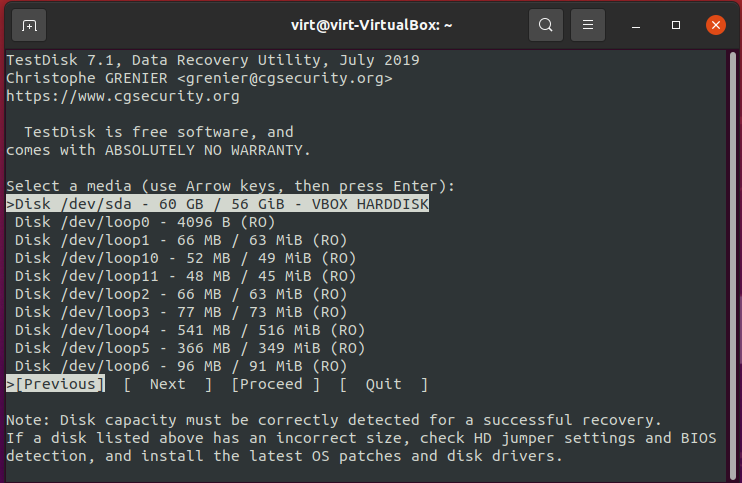
Task: Open a new terminal tab
Action: 29,25
